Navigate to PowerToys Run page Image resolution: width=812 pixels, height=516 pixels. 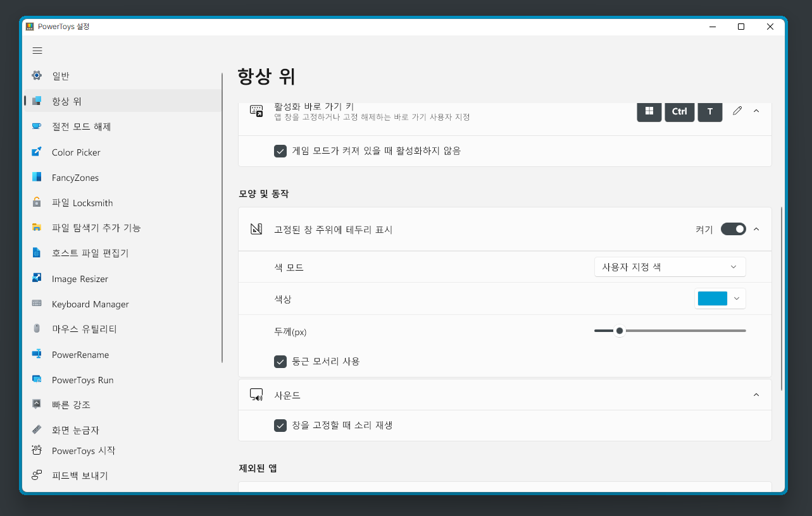122,379
